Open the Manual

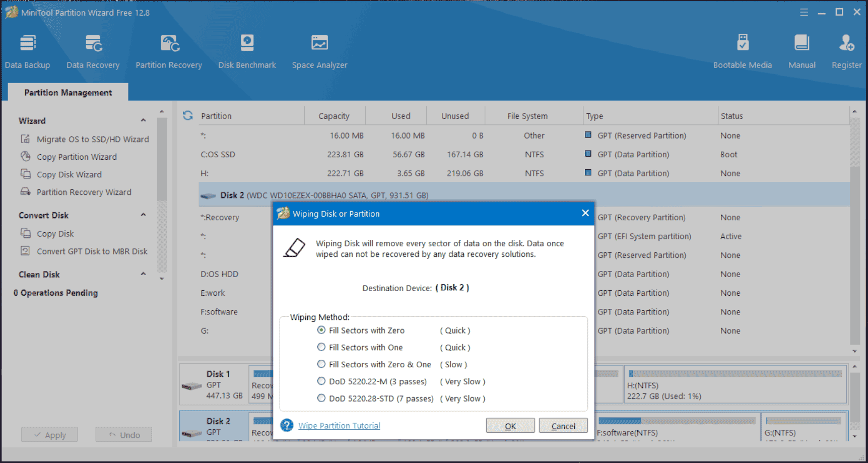802,51
